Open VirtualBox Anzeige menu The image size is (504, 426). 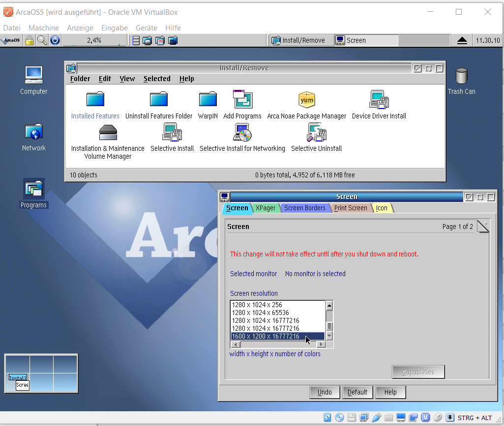tap(80, 28)
